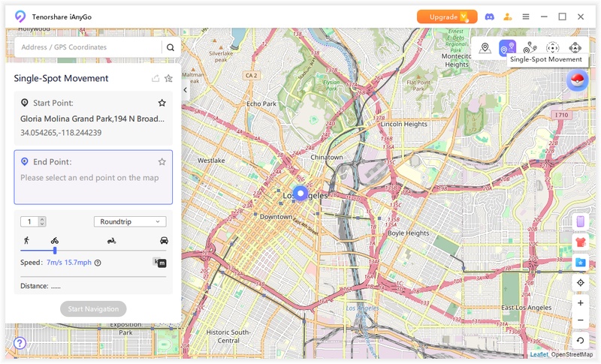Click the reset rotation arrow icon

point(580,340)
